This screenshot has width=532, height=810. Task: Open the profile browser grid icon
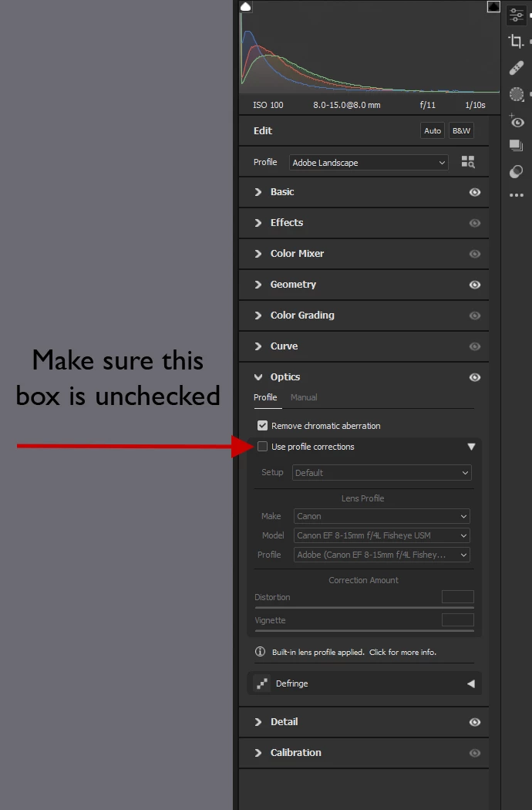(468, 162)
